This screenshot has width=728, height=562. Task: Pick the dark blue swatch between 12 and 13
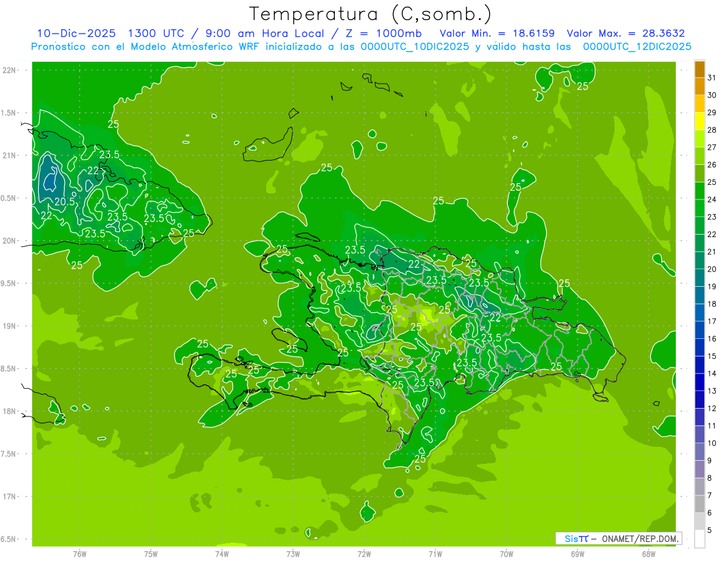point(699,400)
